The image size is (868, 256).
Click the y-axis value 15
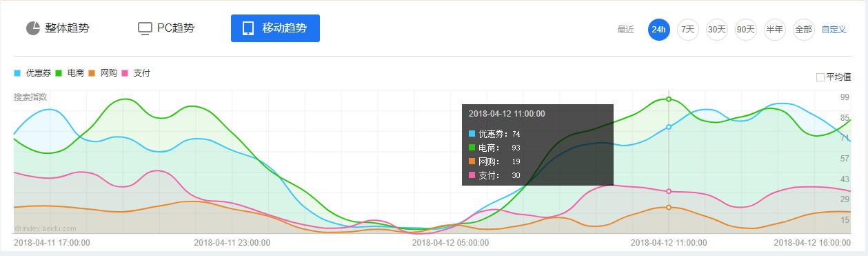point(845,220)
